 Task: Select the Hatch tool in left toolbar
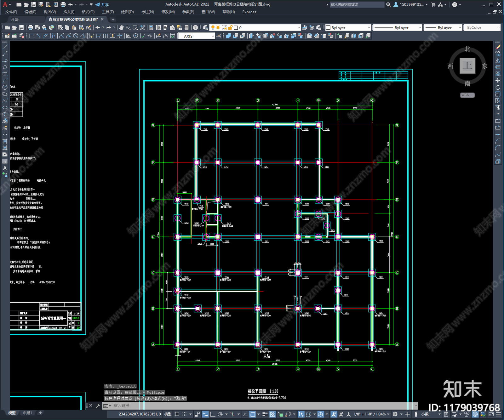pos(5,141)
